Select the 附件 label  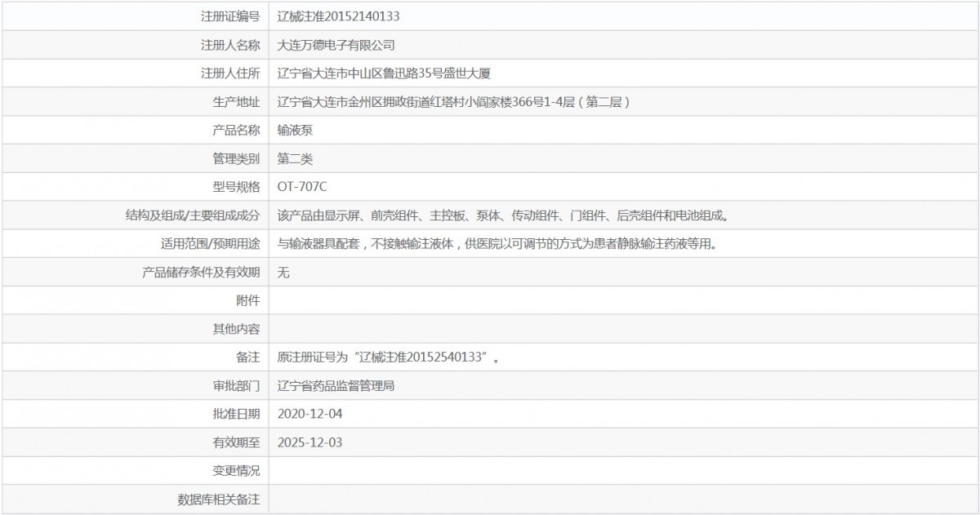tap(248, 301)
